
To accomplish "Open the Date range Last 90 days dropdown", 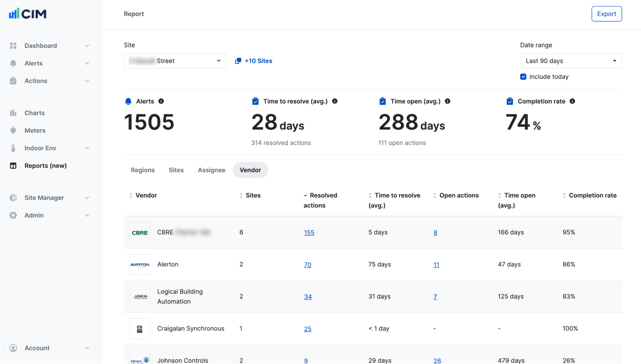I will (571, 61).
